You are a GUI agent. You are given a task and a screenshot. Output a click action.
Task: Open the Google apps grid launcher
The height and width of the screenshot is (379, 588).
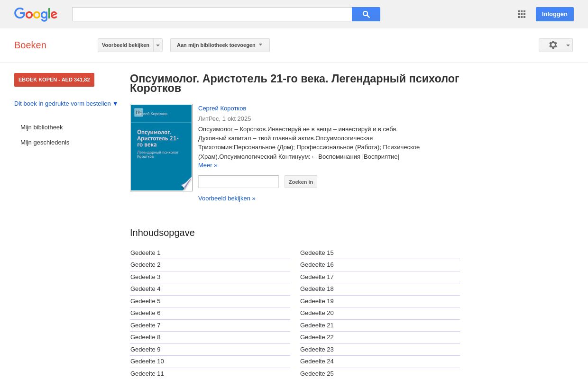[522, 14]
